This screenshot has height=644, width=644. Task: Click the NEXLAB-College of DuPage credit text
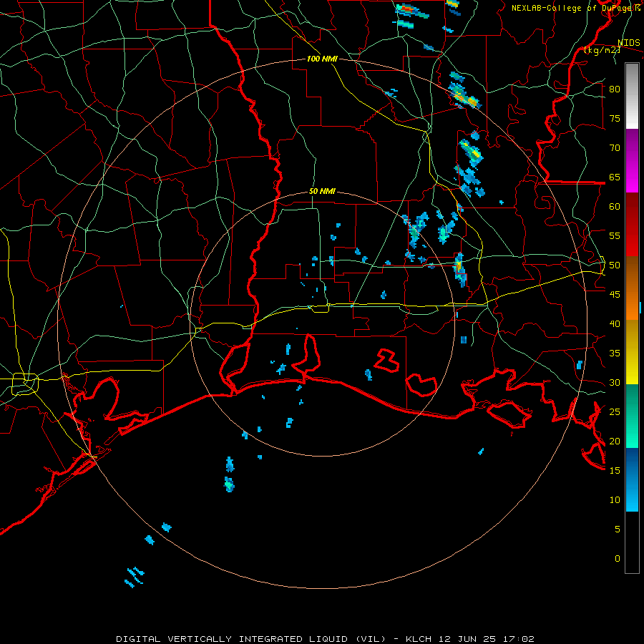575,8
